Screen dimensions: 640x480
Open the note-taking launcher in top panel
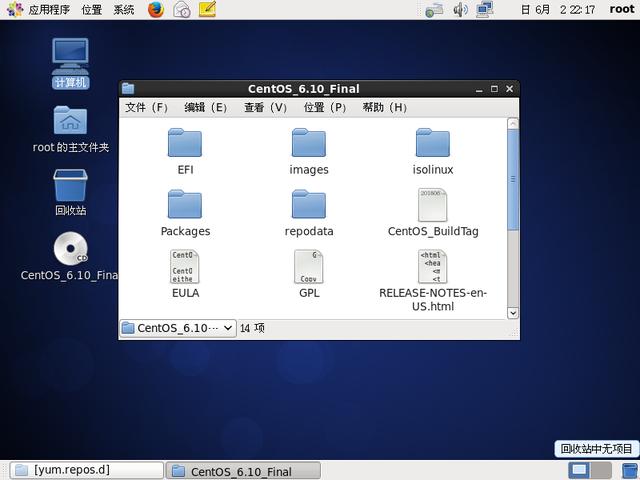pyautogui.click(x=207, y=9)
